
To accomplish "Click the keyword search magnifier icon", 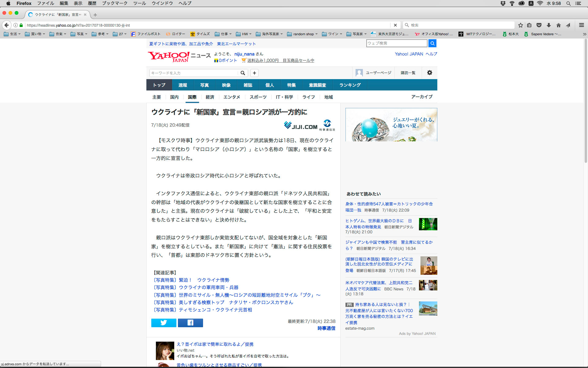I will [243, 73].
